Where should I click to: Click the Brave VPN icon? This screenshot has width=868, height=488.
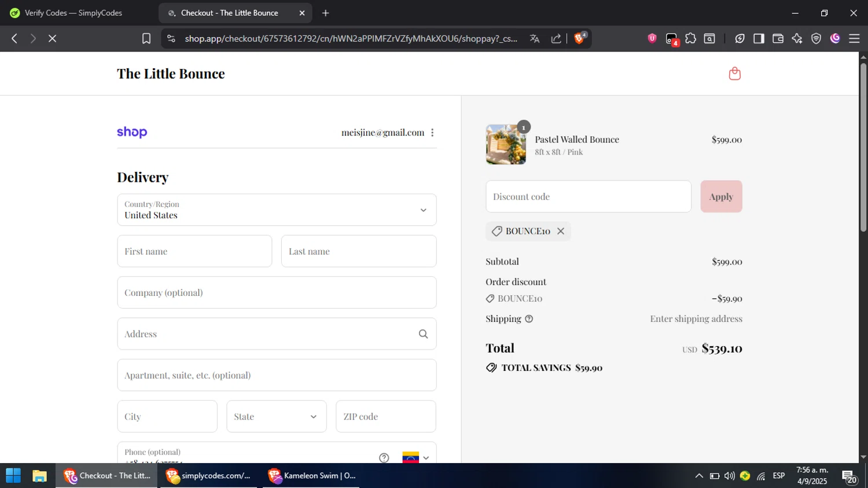(816, 38)
